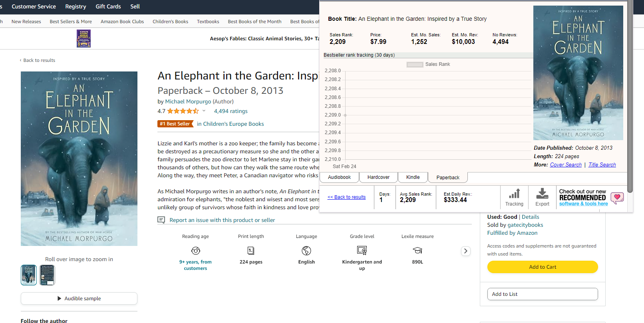Click the Est. Mo. Rev. value $10,003
This screenshot has height=323, width=644.
click(463, 42)
